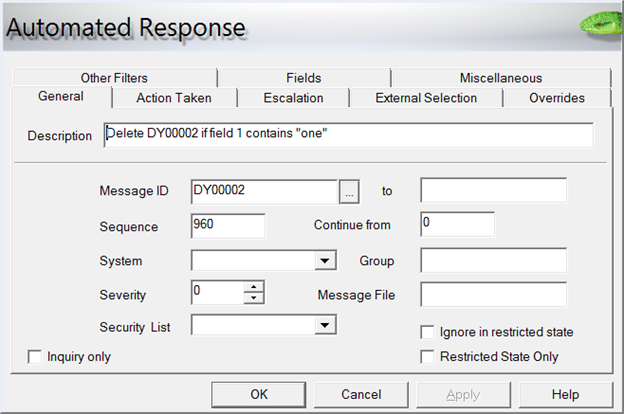624x414 pixels.
Task: Enable the Inquiry only checkbox
Action: [37, 356]
